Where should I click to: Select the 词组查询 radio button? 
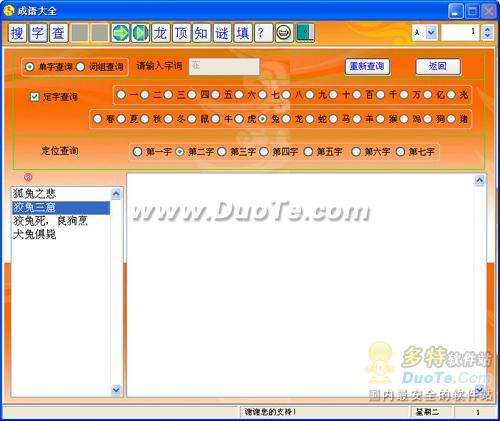point(81,67)
